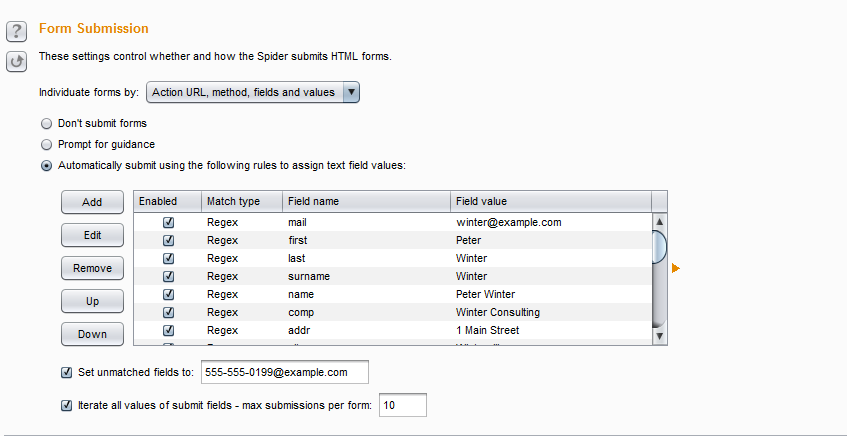The height and width of the screenshot is (436, 847).
Task: Select the Don't submit forms option
Action: coord(46,124)
